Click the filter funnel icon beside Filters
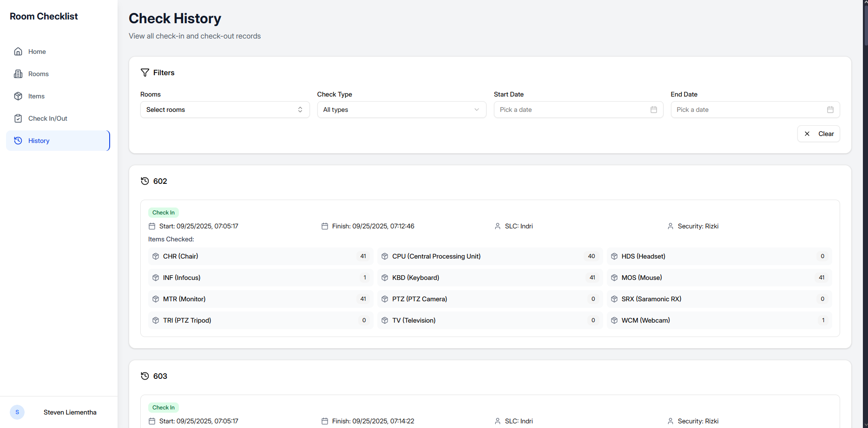 pos(145,72)
